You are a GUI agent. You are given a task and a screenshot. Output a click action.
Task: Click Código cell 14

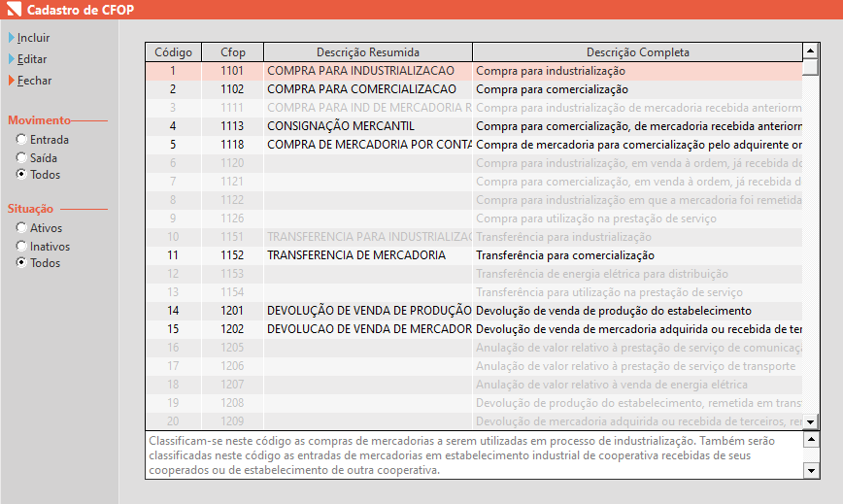point(173,311)
